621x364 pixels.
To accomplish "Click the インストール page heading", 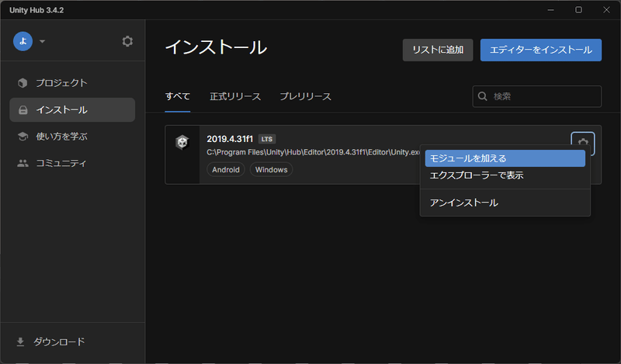I will [216, 47].
